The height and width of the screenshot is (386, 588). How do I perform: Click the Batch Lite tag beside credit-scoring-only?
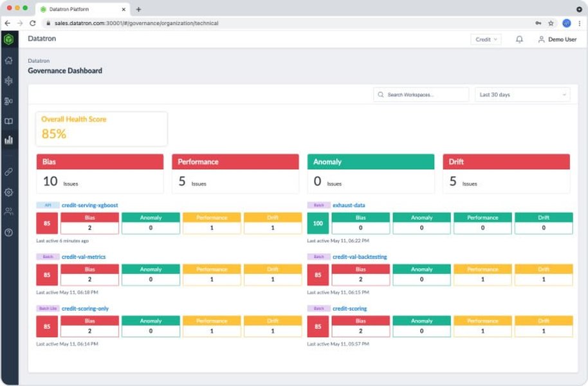(48, 308)
